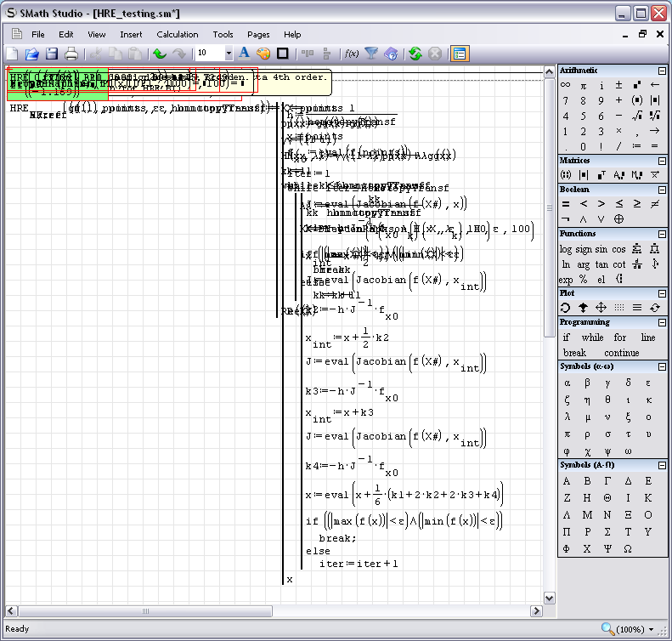The height and width of the screenshot is (641, 672).
Task: Open existing file via folder icon
Action: 31,54
